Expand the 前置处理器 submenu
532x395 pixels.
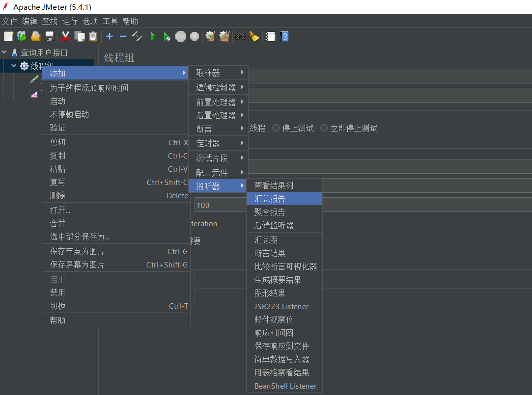click(219, 102)
